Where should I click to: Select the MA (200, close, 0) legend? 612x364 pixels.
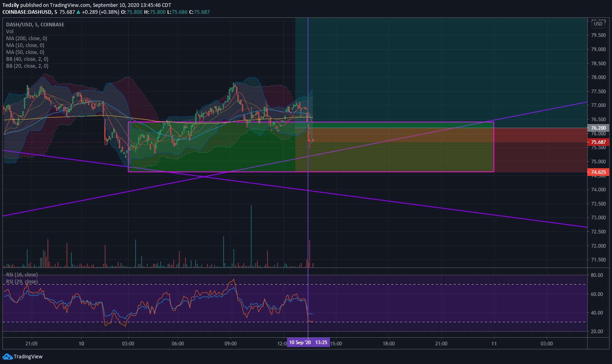click(x=26, y=39)
